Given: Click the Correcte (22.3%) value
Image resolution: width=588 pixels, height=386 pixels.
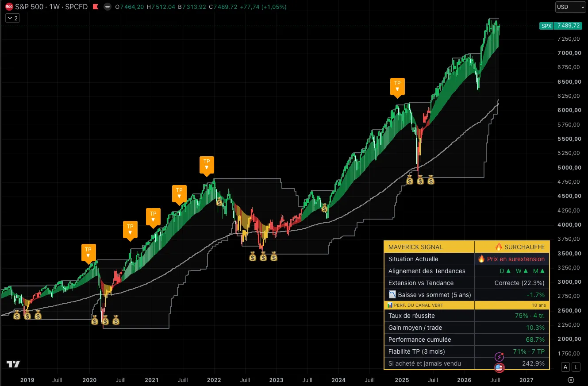Looking at the screenshot, I should [519, 283].
